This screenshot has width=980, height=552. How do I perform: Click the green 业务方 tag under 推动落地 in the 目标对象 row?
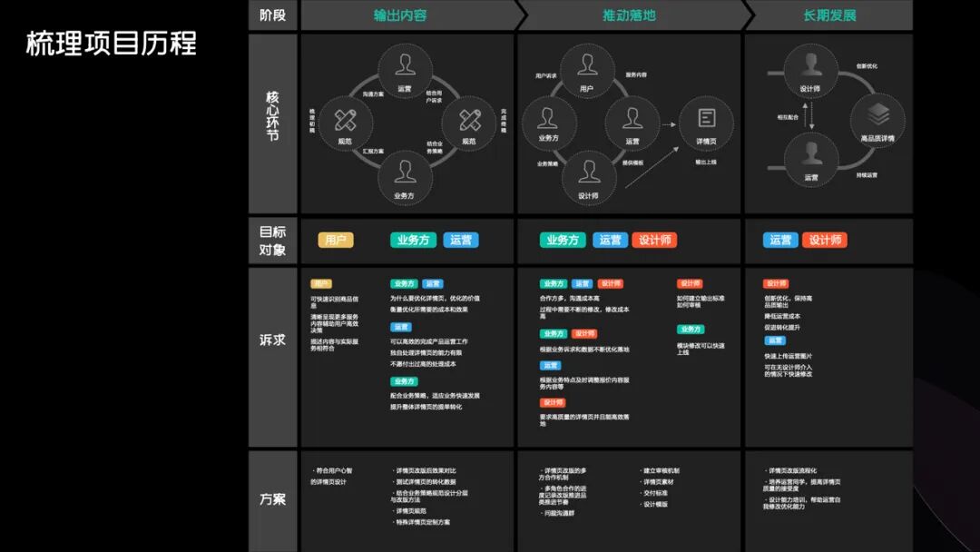tap(563, 240)
